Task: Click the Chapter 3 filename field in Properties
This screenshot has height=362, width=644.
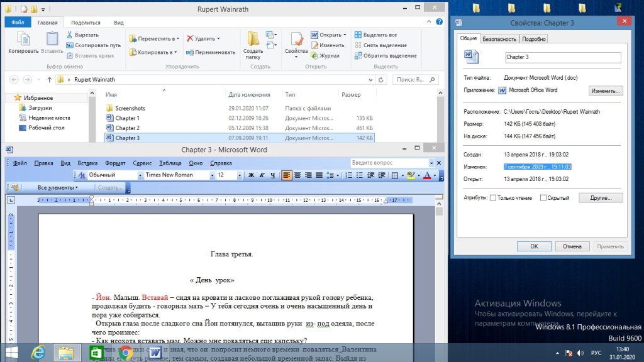Action: point(563,57)
